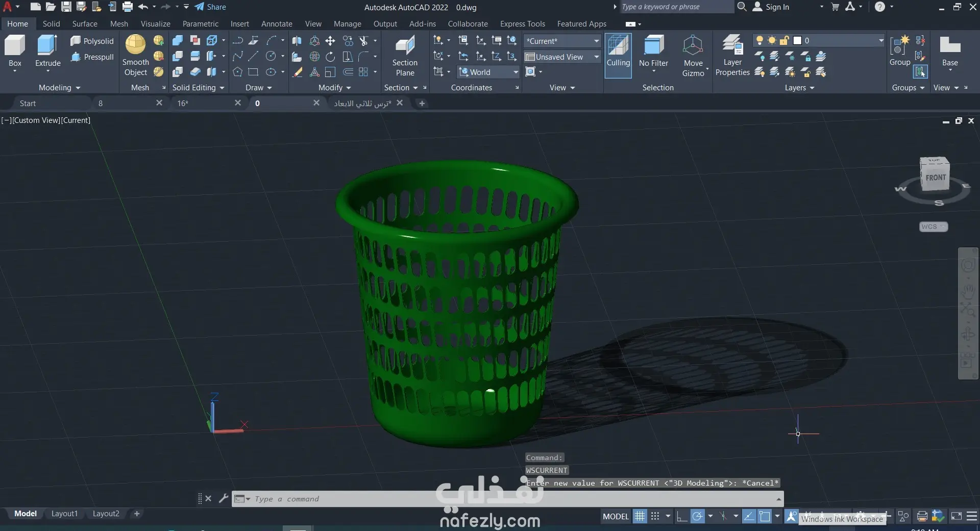
Task: Click the MODEL status bar button
Action: [x=616, y=516]
